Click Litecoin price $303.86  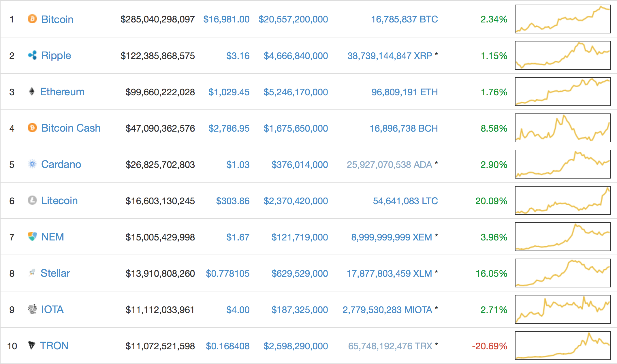(233, 201)
